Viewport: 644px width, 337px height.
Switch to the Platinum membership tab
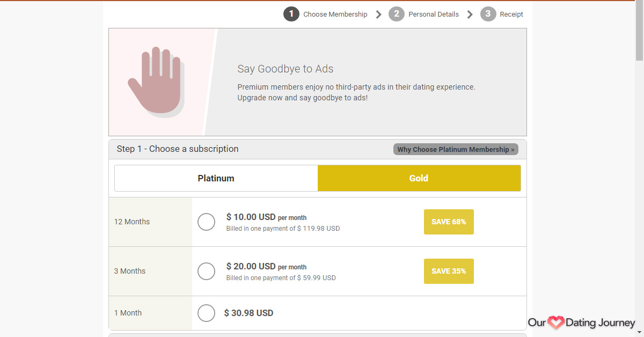coord(216,178)
